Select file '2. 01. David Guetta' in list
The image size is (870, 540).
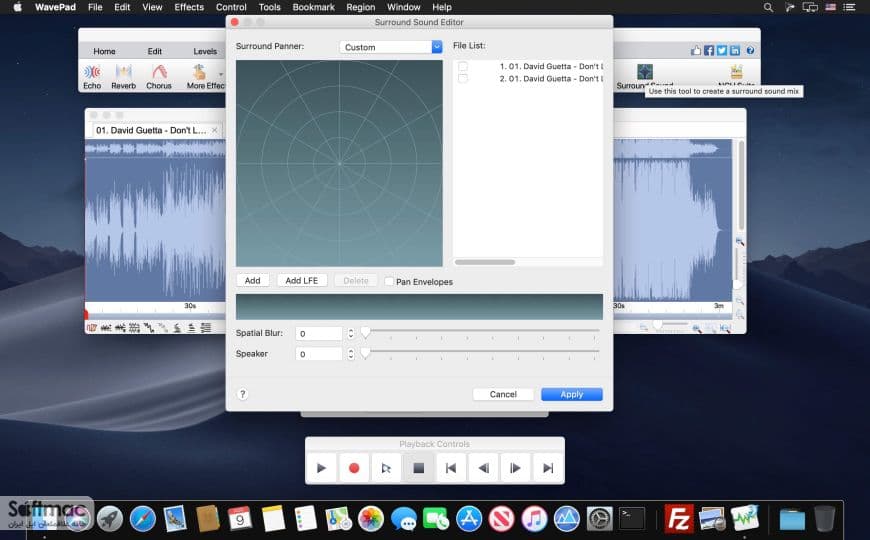[551, 79]
